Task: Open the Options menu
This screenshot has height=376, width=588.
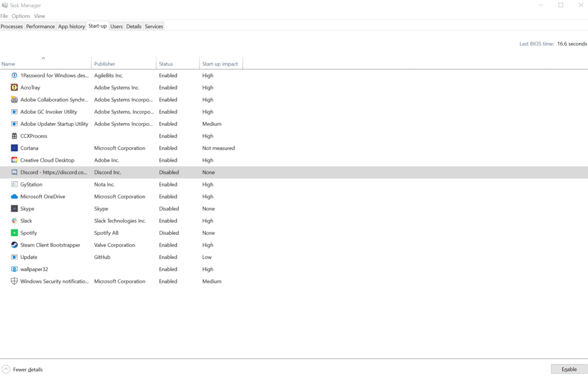Action: (21, 16)
